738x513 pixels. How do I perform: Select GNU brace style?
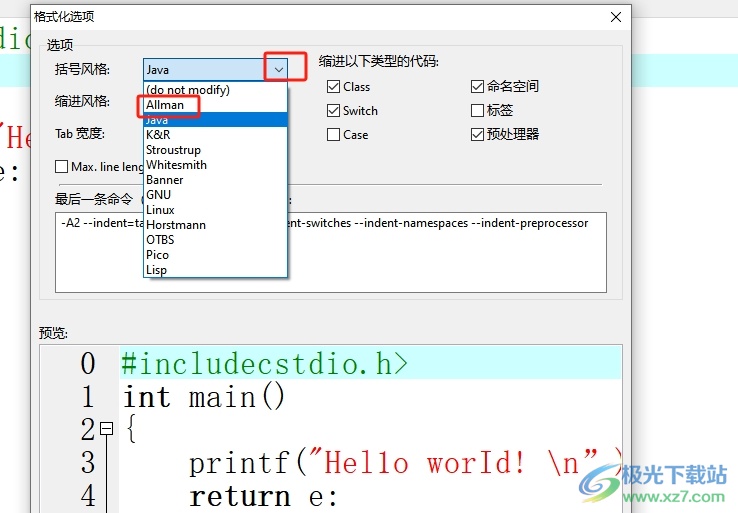[158, 195]
